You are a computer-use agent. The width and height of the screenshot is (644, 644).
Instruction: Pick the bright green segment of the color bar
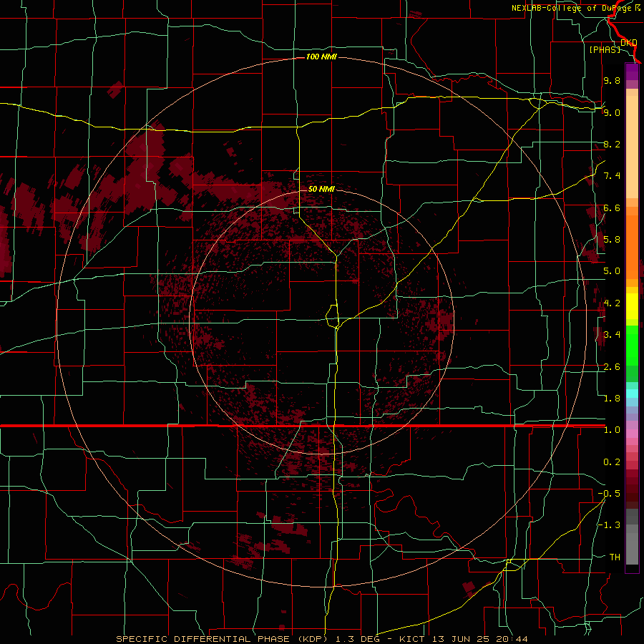click(x=632, y=345)
